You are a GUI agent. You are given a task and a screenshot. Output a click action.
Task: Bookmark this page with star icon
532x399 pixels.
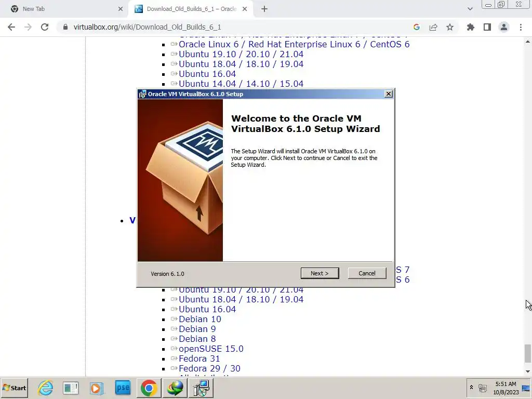click(449, 27)
